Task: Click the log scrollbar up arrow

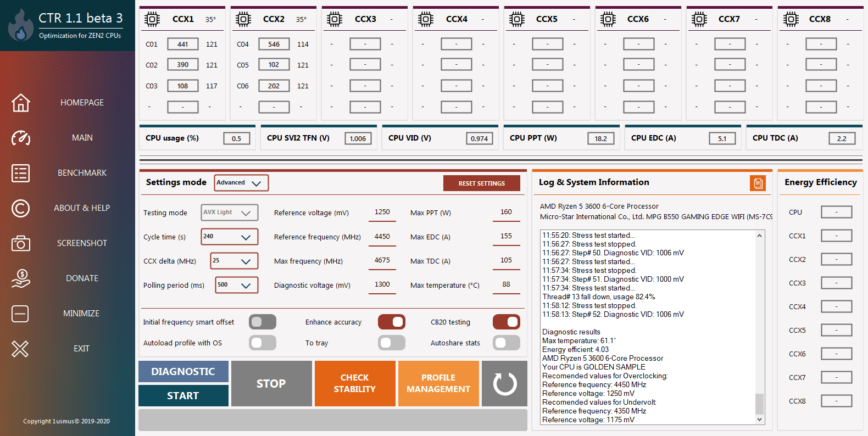Action: 759,236
